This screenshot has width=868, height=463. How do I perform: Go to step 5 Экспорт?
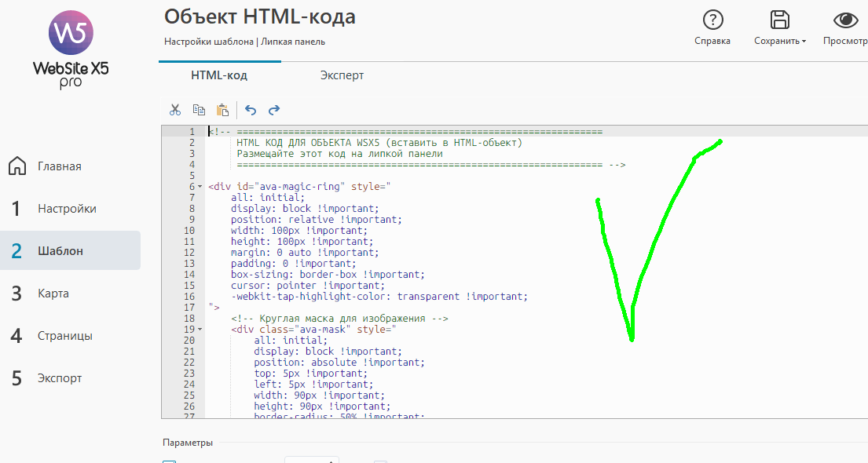(59, 378)
